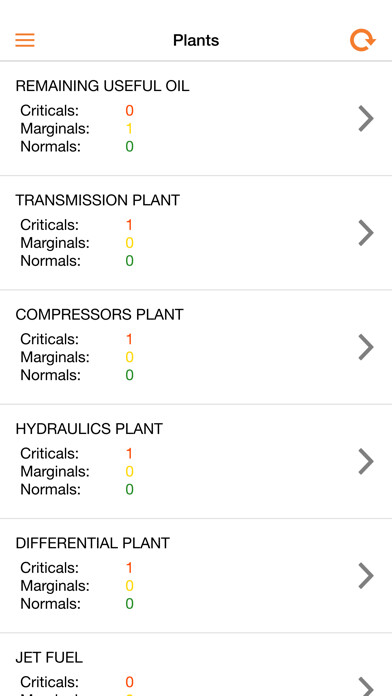Tap Criticals count in Transmission Plant
Screen dimensions: 392x696
pos(129,225)
